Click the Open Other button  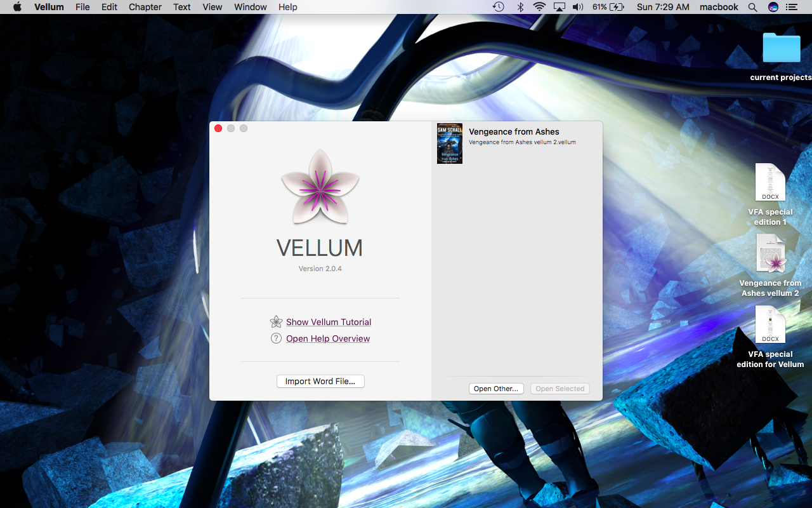[496, 389]
